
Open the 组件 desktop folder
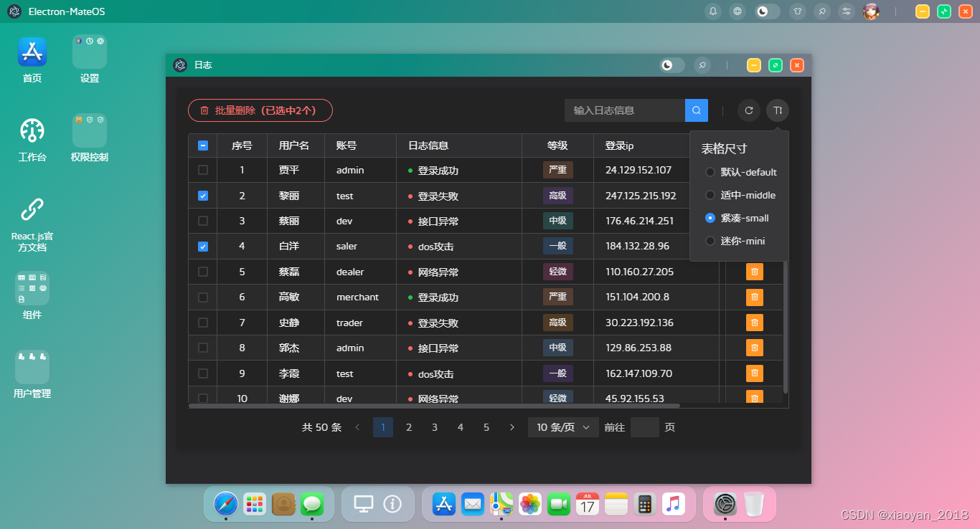coord(32,288)
